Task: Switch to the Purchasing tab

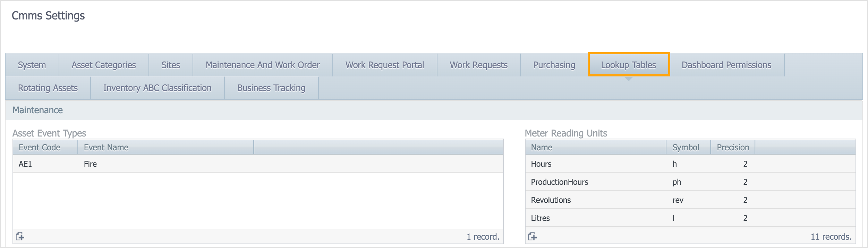Action: tap(554, 65)
